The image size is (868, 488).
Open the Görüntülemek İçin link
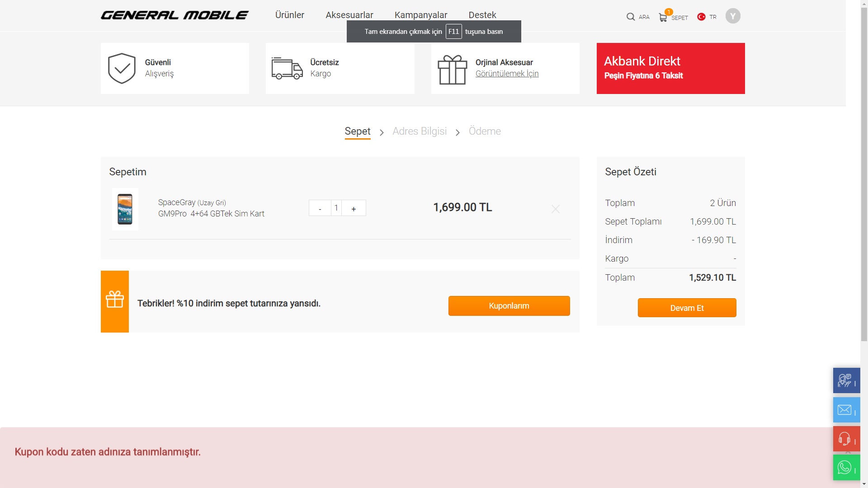(x=507, y=74)
